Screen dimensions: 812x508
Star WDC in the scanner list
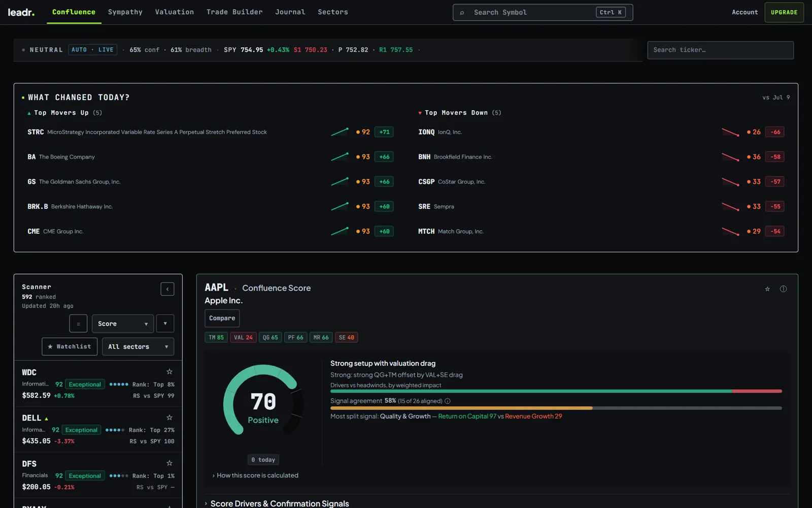170,372
